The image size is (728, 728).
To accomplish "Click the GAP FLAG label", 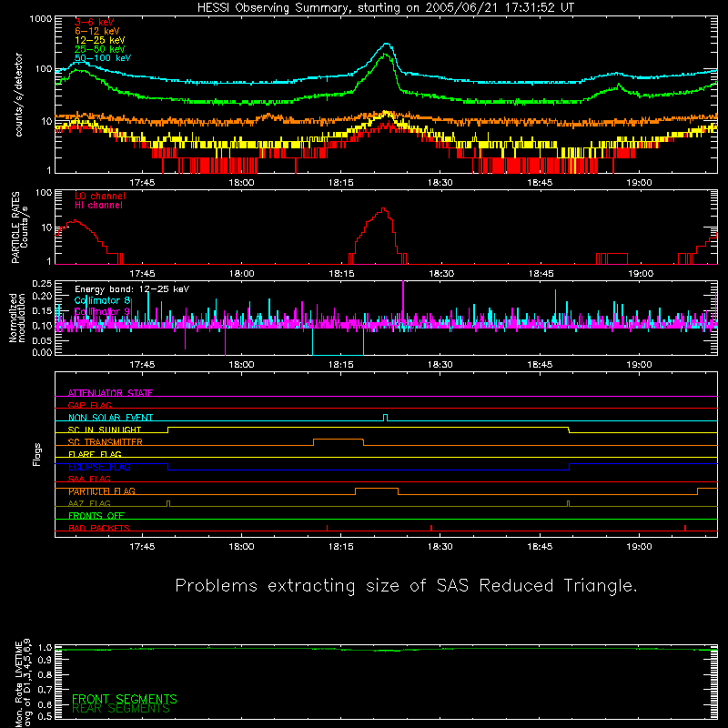I will (x=89, y=405).
